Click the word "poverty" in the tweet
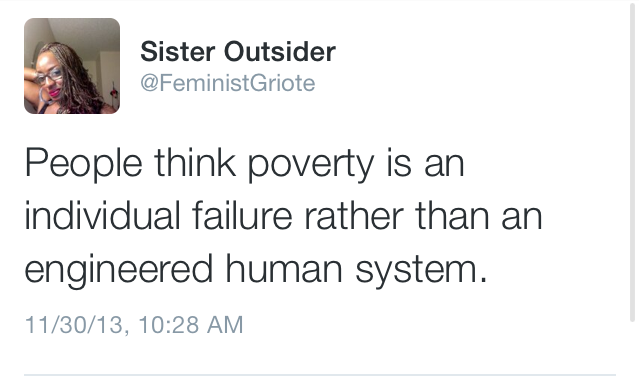 click(311, 164)
